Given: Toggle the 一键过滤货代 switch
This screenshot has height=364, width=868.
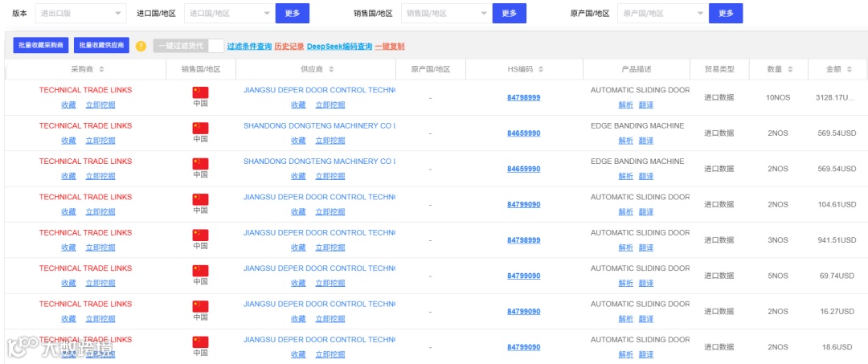Looking at the screenshot, I should coord(189,46).
